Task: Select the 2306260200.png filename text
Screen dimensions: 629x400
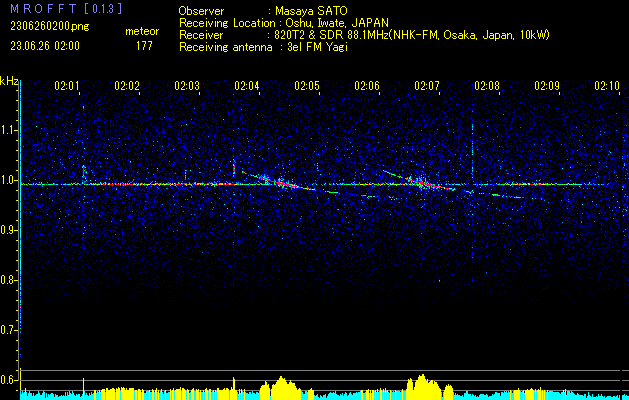Action: tap(45, 25)
